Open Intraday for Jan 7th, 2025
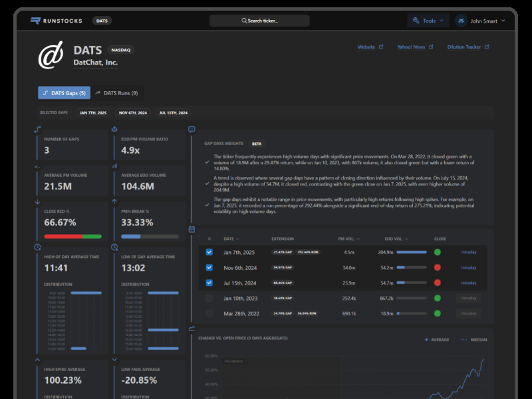The image size is (532, 399). [x=469, y=252]
